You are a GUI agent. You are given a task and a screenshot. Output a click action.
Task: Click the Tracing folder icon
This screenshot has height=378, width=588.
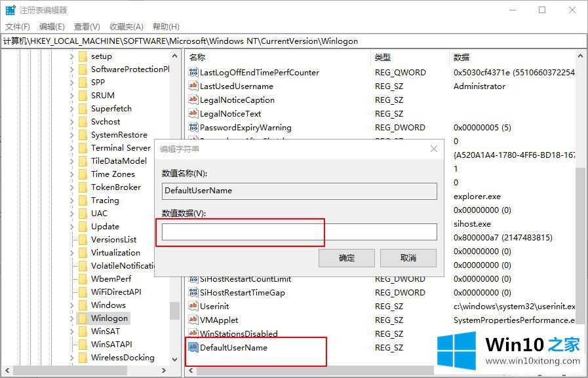coord(83,200)
